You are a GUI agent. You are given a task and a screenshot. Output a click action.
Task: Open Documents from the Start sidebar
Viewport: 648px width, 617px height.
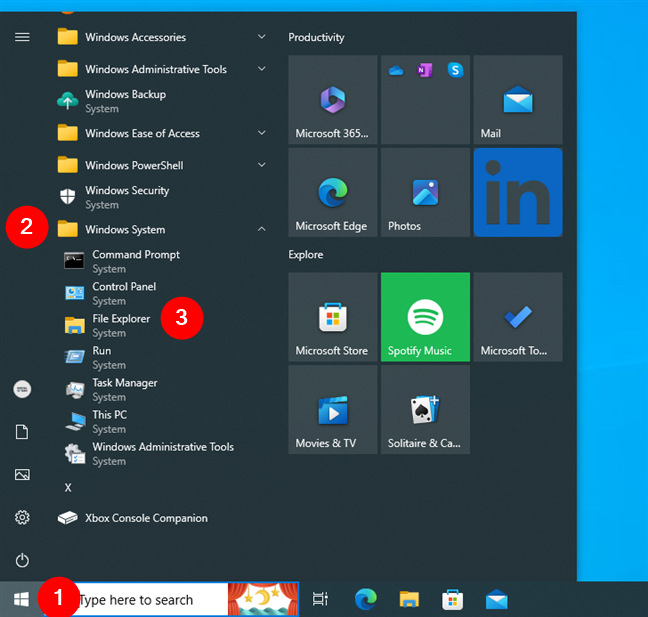tap(22, 432)
